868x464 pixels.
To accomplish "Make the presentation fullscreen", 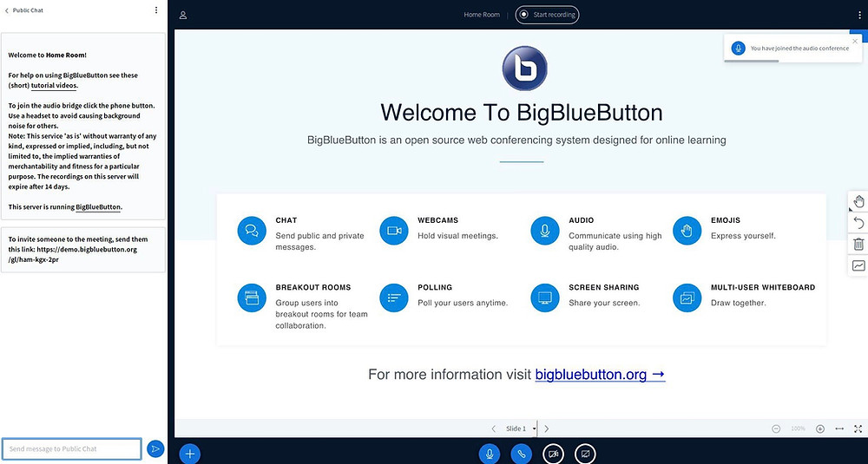I will point(858,428).
